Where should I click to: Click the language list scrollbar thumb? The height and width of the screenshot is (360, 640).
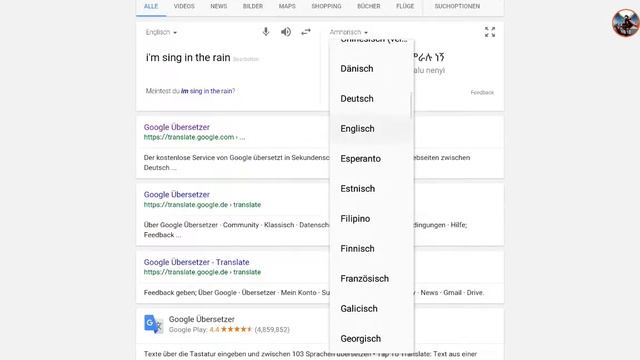411,105
